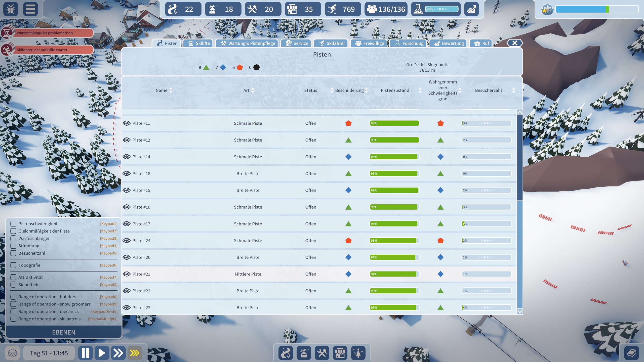Toggle the Topografie checkbox
The width and height of the screenshot is (644, 362).
coord(14,265)
